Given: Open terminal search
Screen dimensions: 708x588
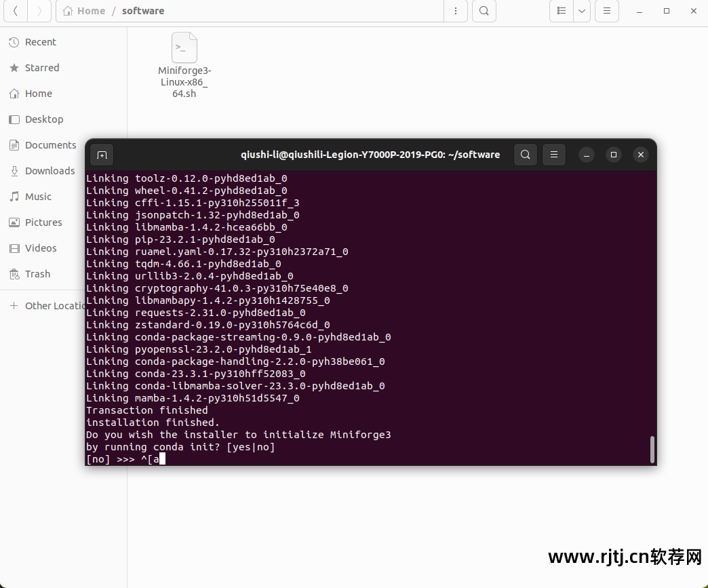Looking at the screenshot, I should (x=525, y=155).
